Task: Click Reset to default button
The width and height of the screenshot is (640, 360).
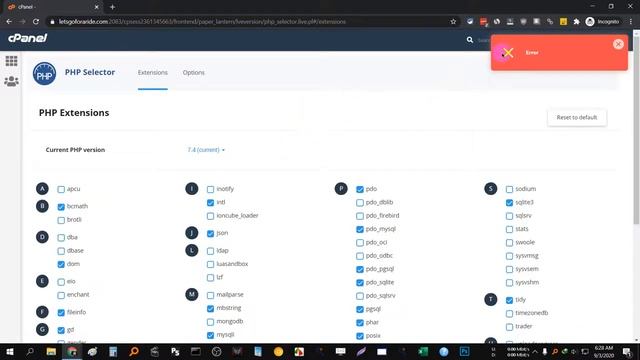Action: (x=577, y=118)
